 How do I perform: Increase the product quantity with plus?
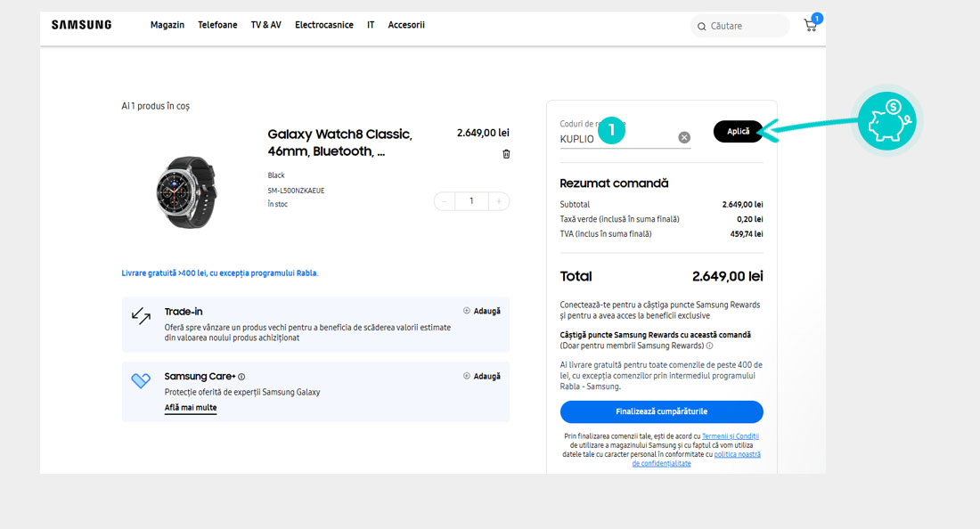[x=498, y=201]
